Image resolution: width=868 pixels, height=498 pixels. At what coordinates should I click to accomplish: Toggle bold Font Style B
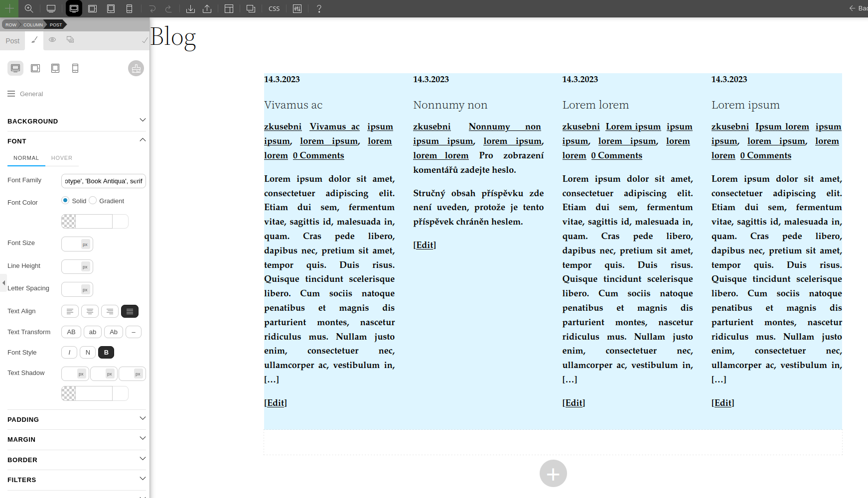106,353
